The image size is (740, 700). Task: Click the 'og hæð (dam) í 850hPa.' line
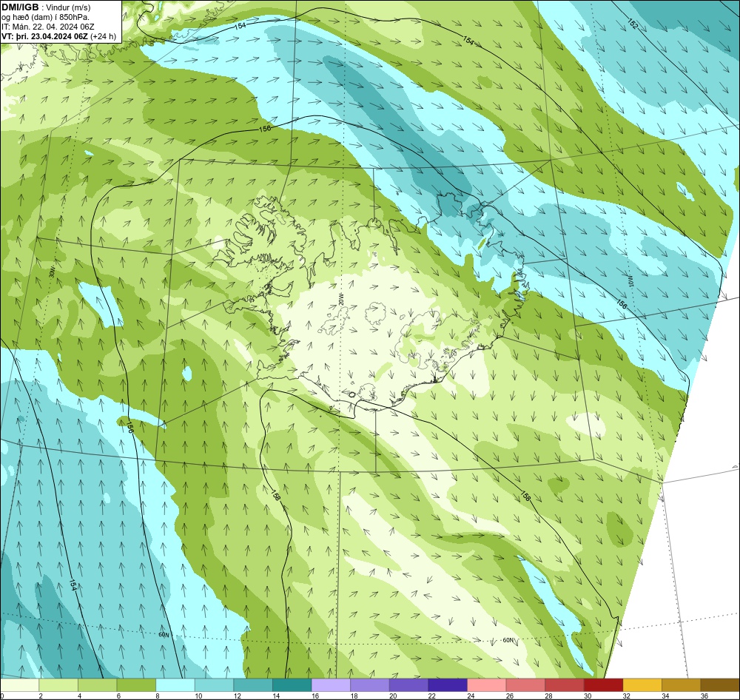45,18
